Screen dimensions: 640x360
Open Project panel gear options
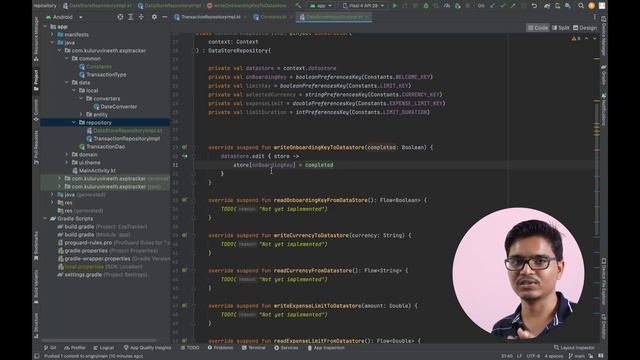click(154, 17)
